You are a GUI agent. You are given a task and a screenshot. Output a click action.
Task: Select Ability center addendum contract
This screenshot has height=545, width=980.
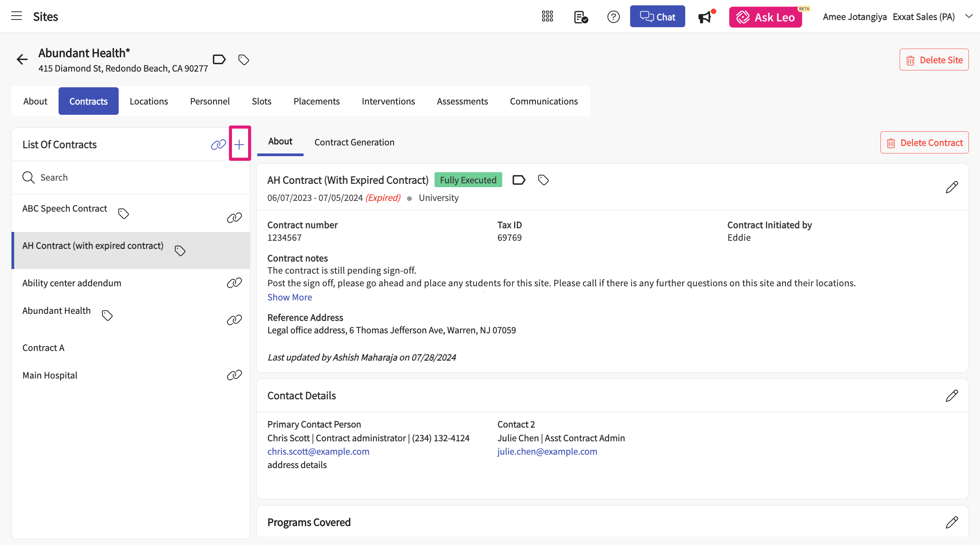tap(72, 283)
